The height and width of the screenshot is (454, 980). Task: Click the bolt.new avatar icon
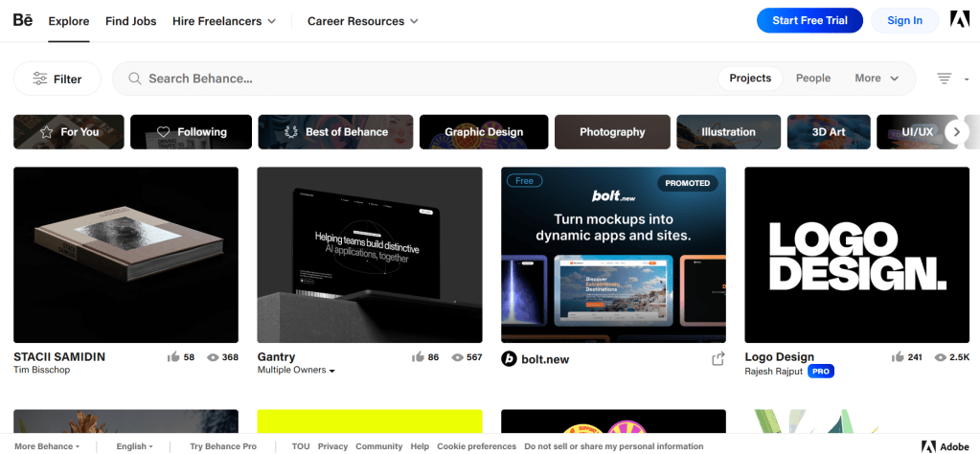tap(510, 359)
